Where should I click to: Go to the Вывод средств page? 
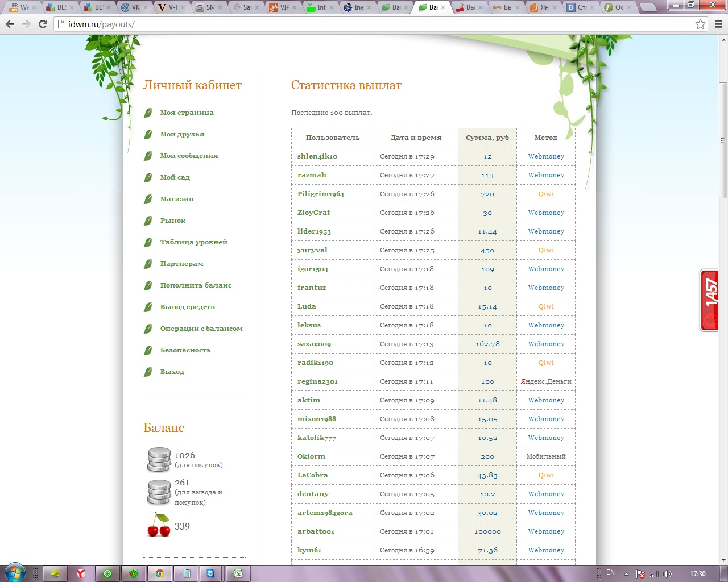tap(187, 307)
